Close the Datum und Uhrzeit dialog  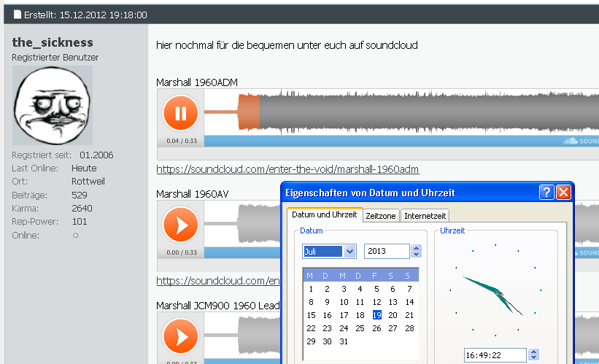563,192
